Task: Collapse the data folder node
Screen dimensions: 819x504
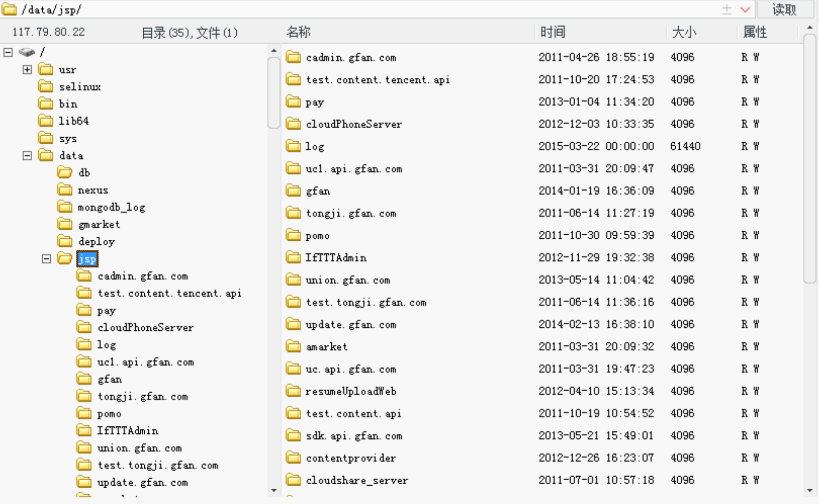Action: tap(27, 155)
